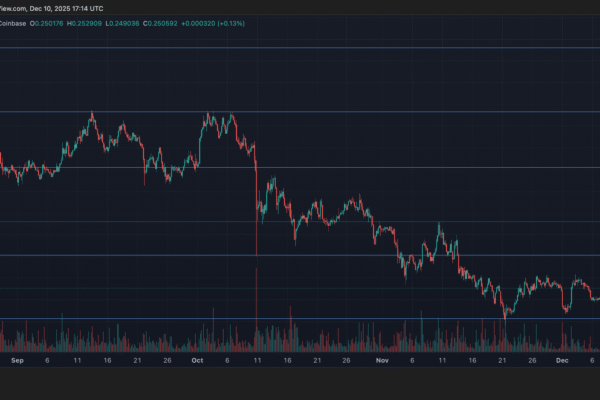
Task: Select the lowest horizontal support line above volume
Action: coord(300,319)
